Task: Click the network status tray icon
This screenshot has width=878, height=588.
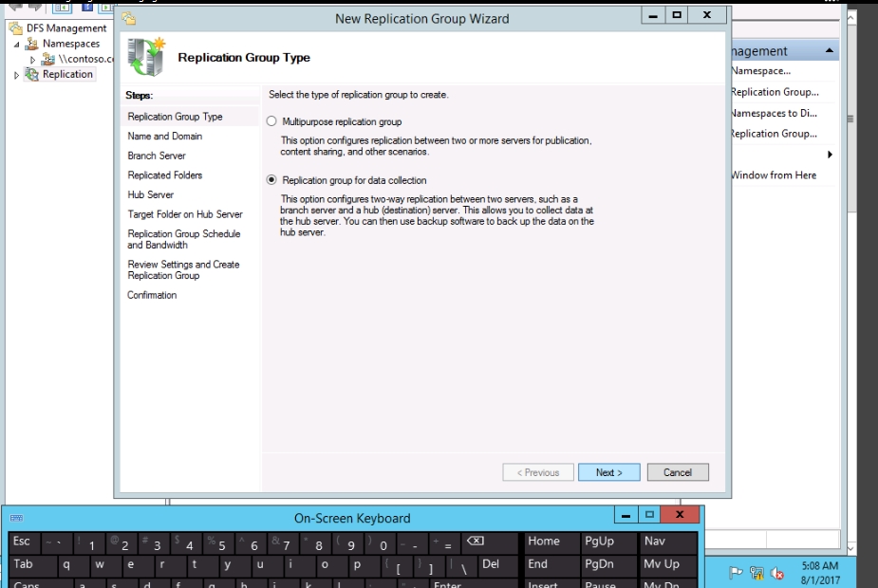Action: tap(757, 573)
